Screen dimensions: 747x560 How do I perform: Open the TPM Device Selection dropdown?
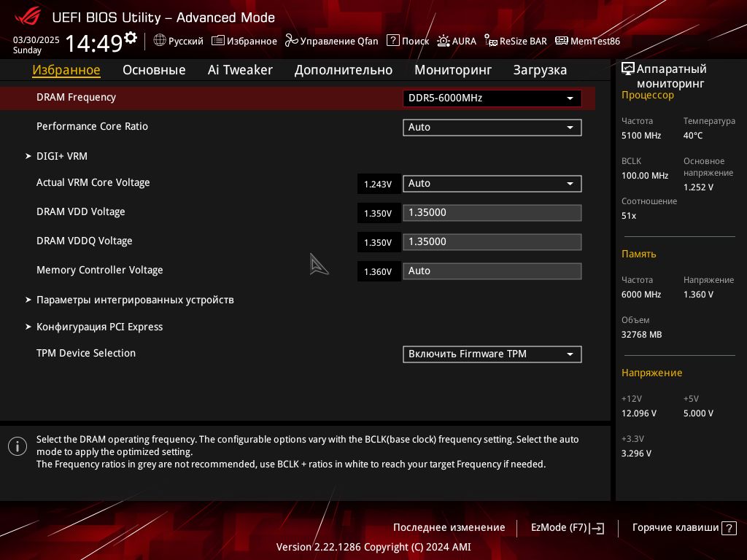(492, 354)
